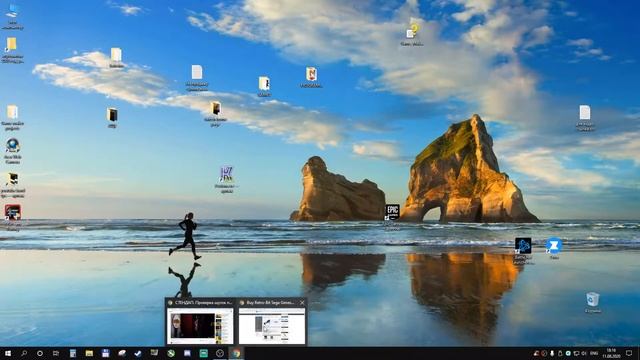Open the taskbar clock and date
This screenshot has height=360, width=640.
tap(611, 353)
